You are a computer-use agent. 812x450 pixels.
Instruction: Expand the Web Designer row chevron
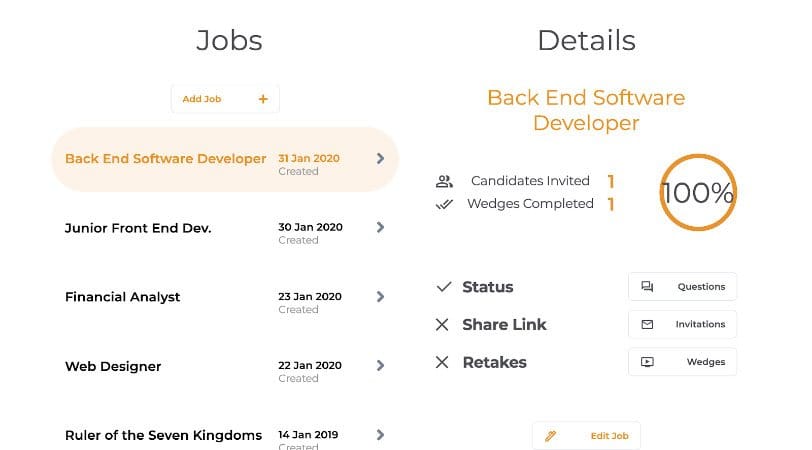380,366
